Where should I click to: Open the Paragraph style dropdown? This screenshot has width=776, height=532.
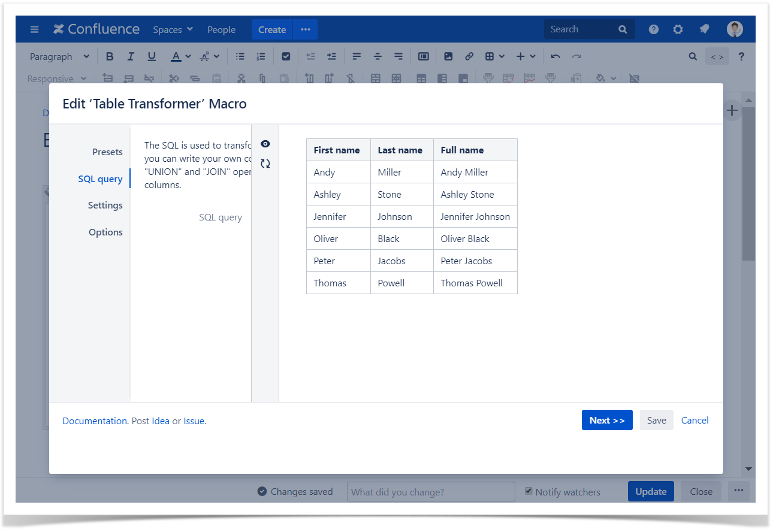[x=59, y=56]
